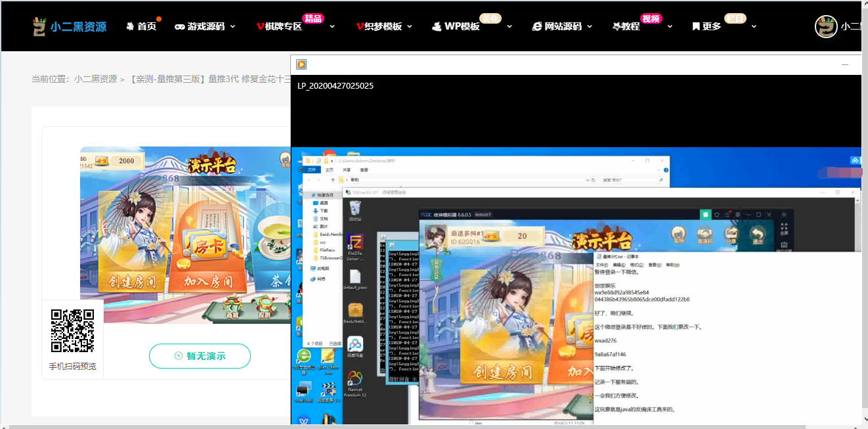The image size is (868, 429).
Task: Select the 共享 tab in the recorded File Explorer
Action: pos(347,169)
